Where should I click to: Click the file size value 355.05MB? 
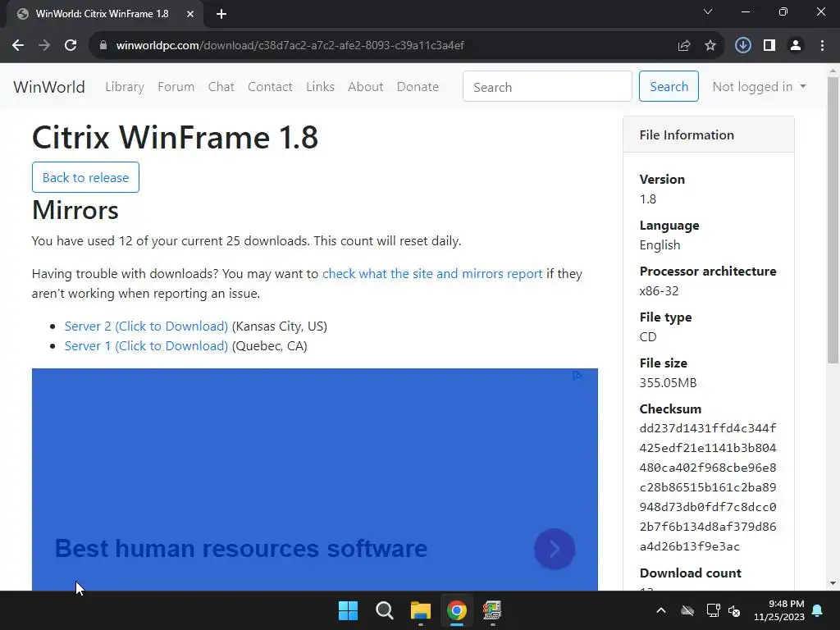pyautogui.click(x=668, y=382)
